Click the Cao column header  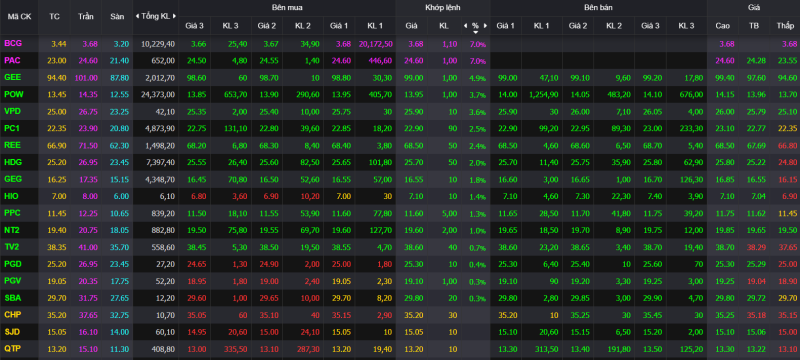pyautogui.click(x=722, y=25)
